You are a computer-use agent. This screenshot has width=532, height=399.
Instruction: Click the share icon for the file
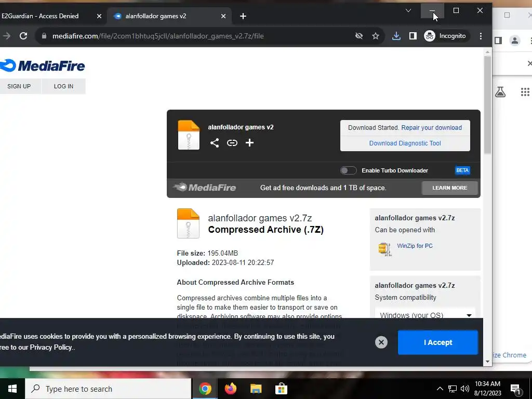215,143
